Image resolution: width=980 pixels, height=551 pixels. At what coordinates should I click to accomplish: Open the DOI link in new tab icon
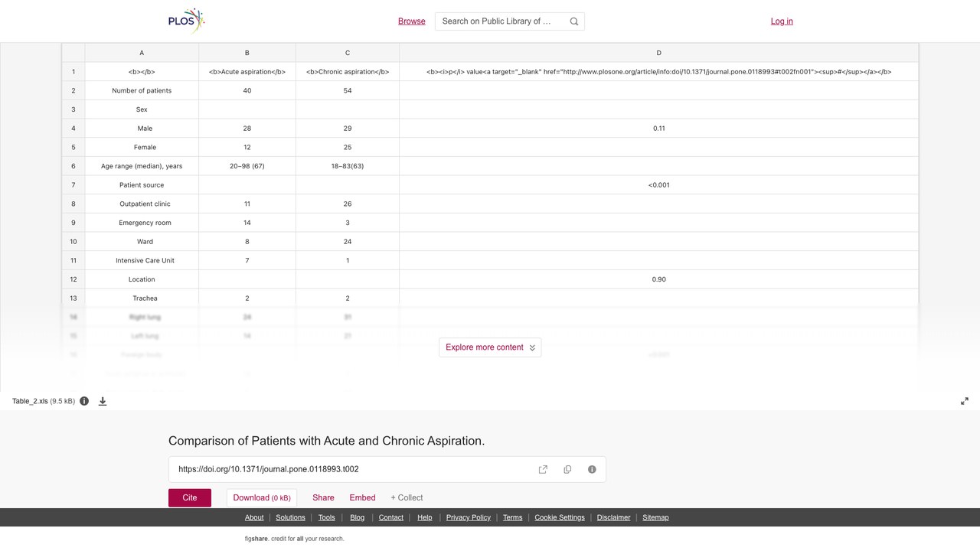coord(543,469)
